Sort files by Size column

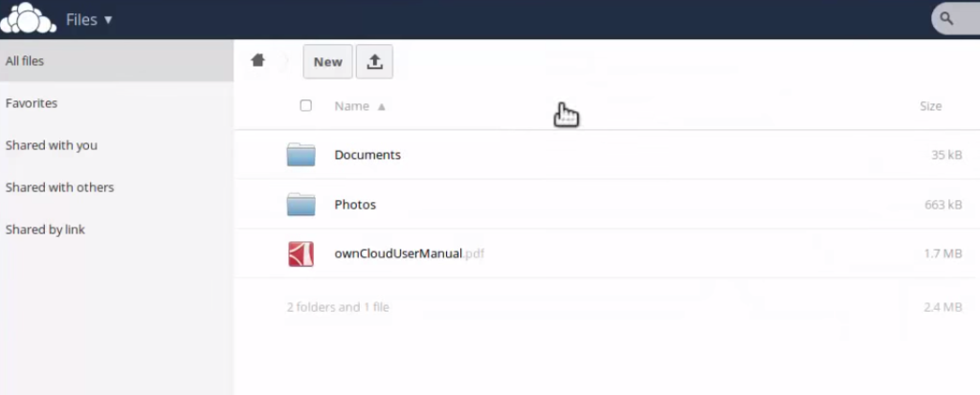pyautogui.click(x=930, y=106)
